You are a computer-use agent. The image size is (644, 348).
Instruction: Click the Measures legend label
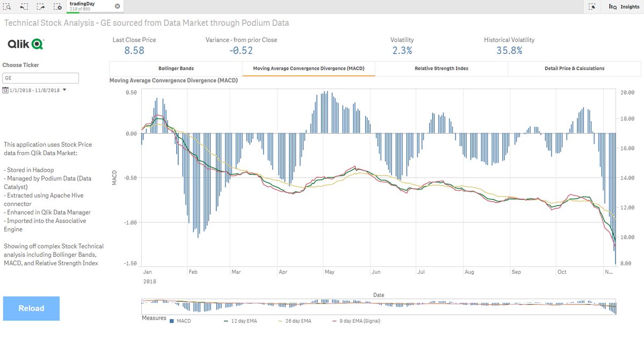[x=154, y=318]
